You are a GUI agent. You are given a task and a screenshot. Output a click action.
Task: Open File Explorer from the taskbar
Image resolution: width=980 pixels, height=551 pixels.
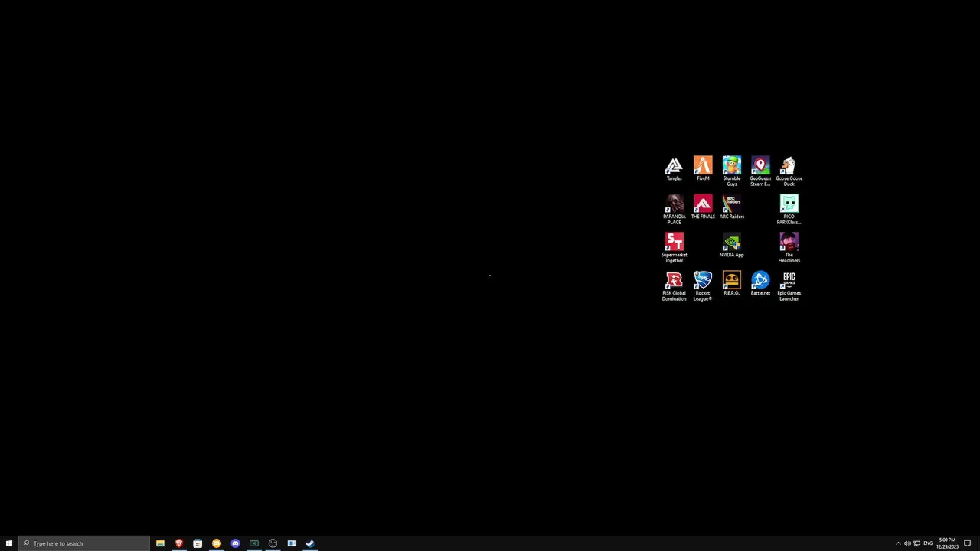point(160,543)
